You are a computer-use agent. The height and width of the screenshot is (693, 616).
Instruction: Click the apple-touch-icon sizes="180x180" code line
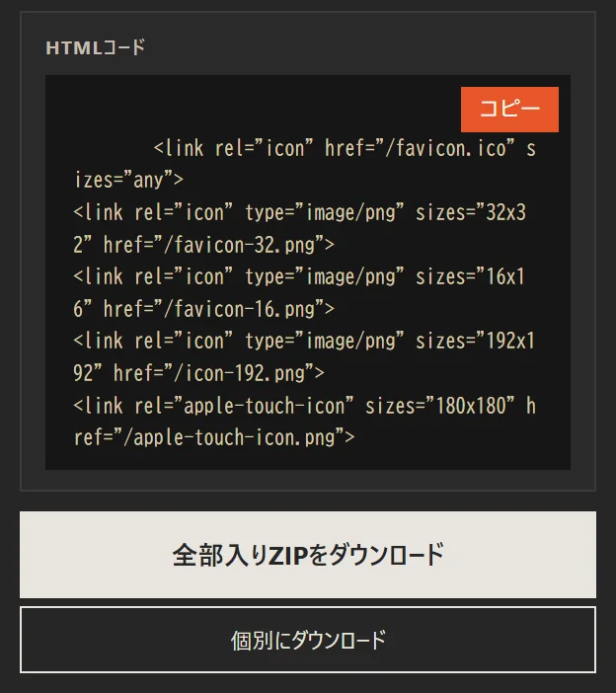[x=304, y=406]
